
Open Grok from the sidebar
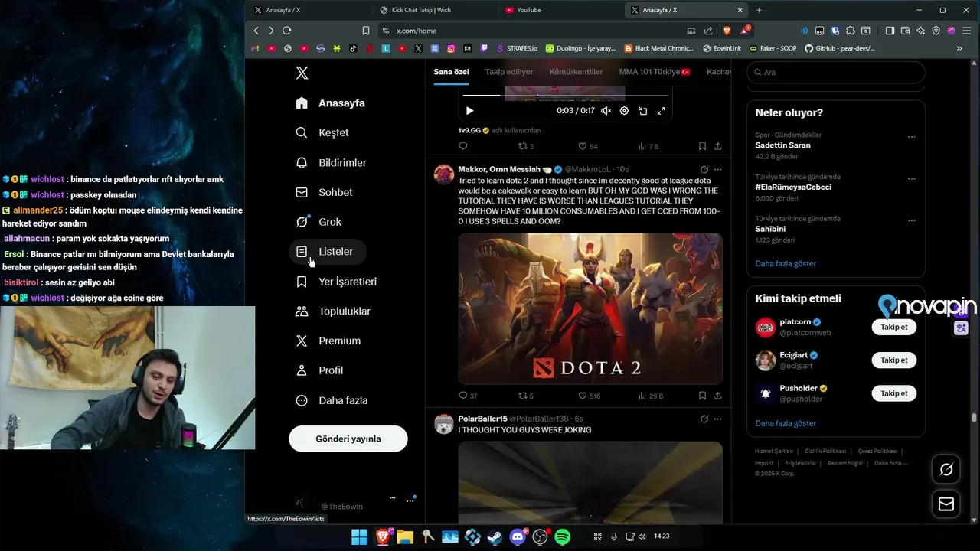tap(318, 222)
